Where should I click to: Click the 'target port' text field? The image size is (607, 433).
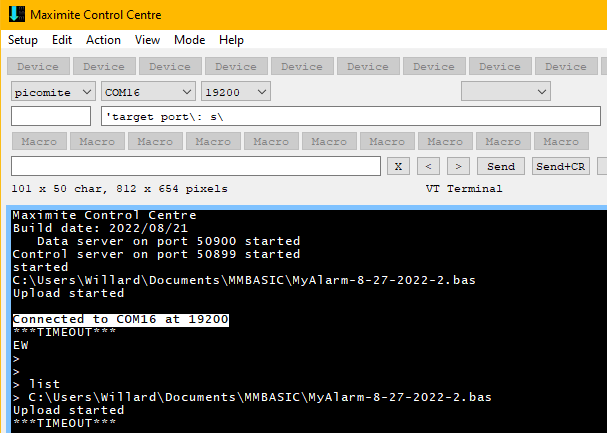click(350, 117)
